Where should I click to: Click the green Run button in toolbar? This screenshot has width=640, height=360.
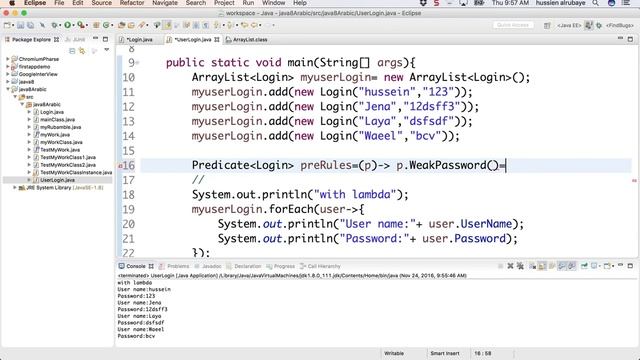(67, 25)
